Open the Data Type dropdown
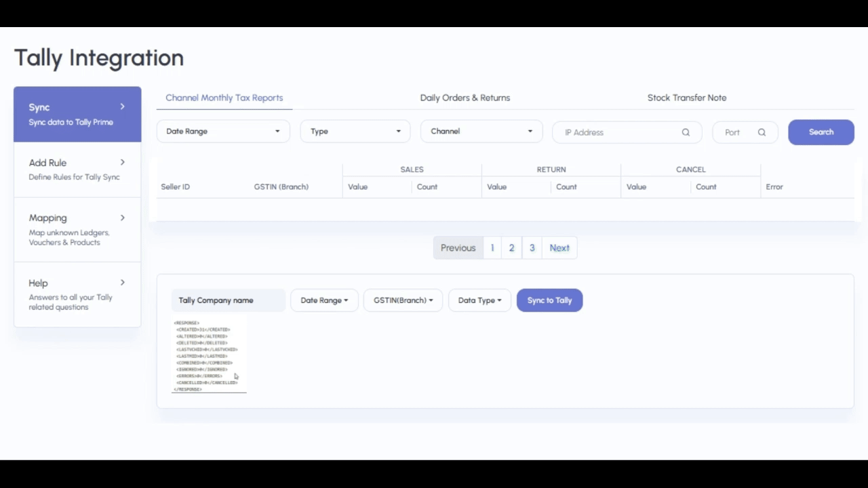868x488 pixels. click(x=479, y=300)
